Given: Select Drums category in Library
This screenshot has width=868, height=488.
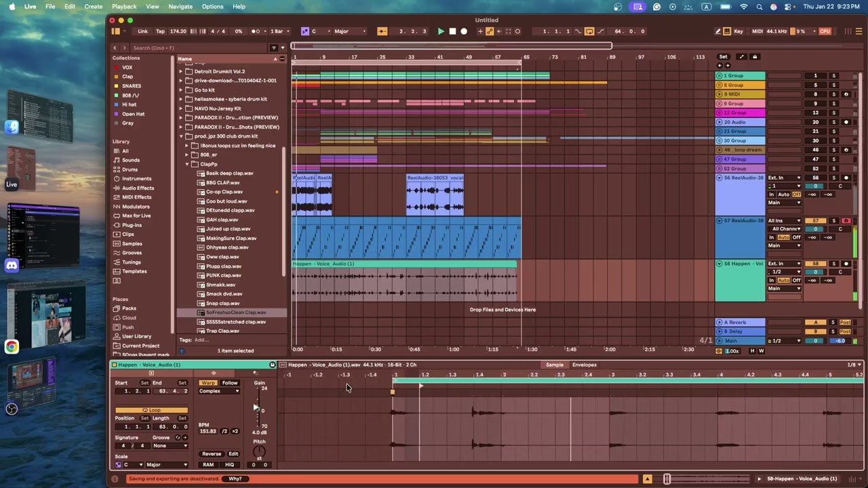Looking at the screenshot, I should click(x=130, y=169).
